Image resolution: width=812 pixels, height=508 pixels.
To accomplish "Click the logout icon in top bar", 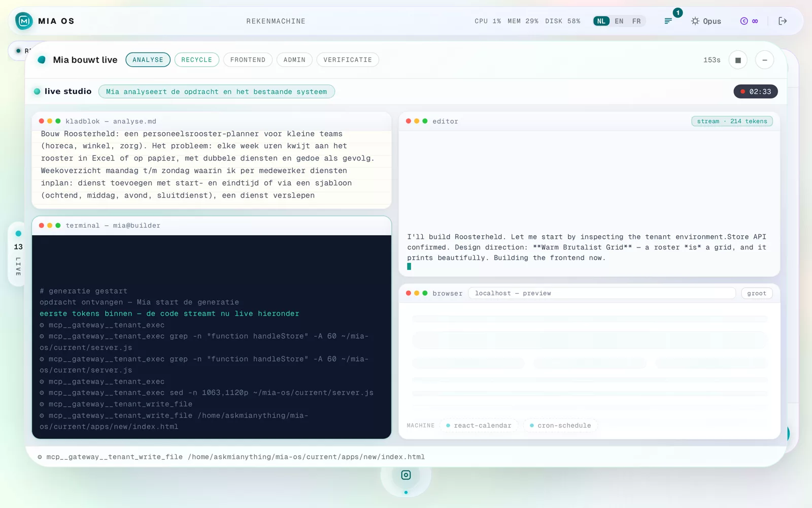I will pyautogui.click(x=783, y=21).
